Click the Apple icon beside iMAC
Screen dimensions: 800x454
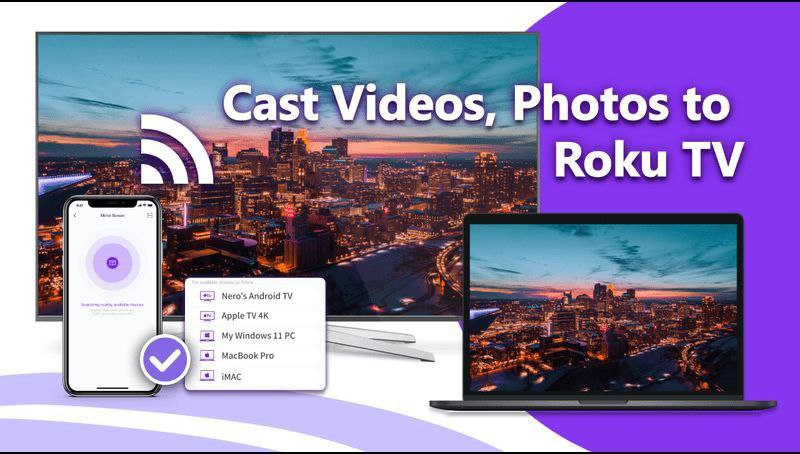[207, 376]
